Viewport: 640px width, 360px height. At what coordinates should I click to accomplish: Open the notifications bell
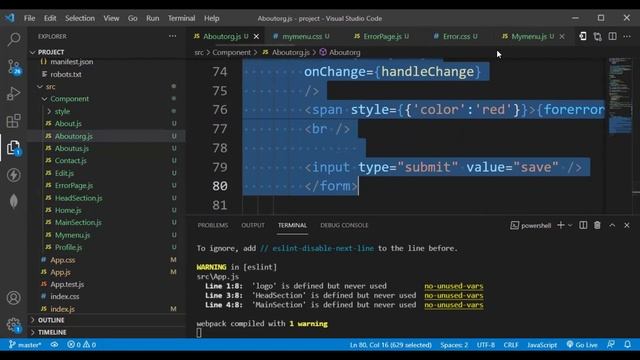tap(627, 345)
